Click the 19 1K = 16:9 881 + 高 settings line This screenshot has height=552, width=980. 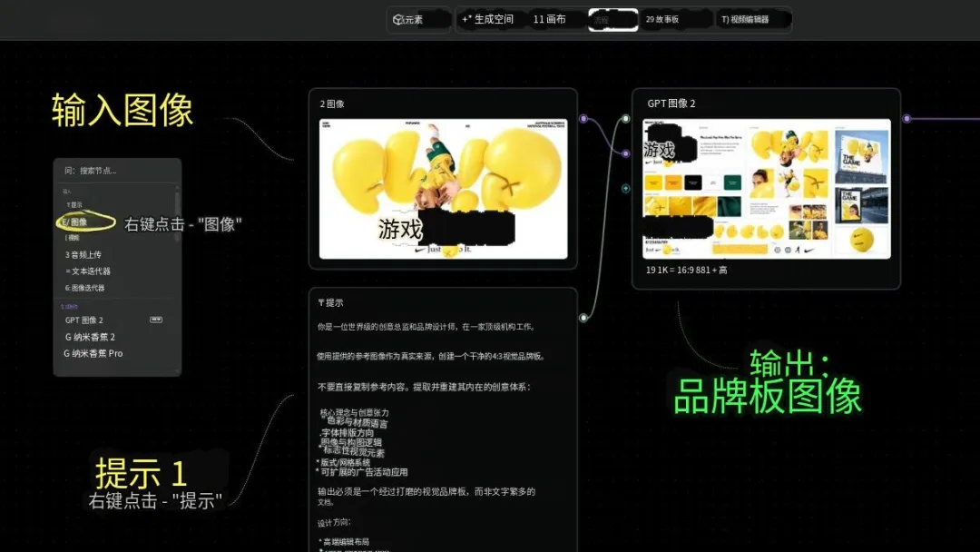686,270
